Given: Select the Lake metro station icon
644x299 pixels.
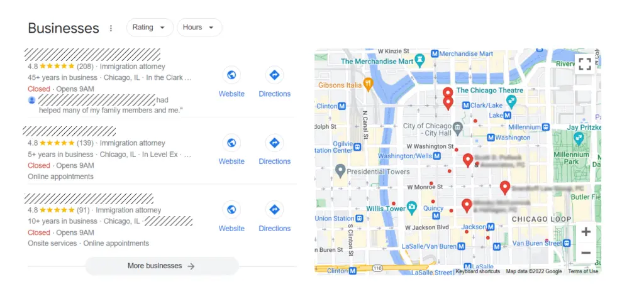Looking at the screenshot, I should [508, 115].
